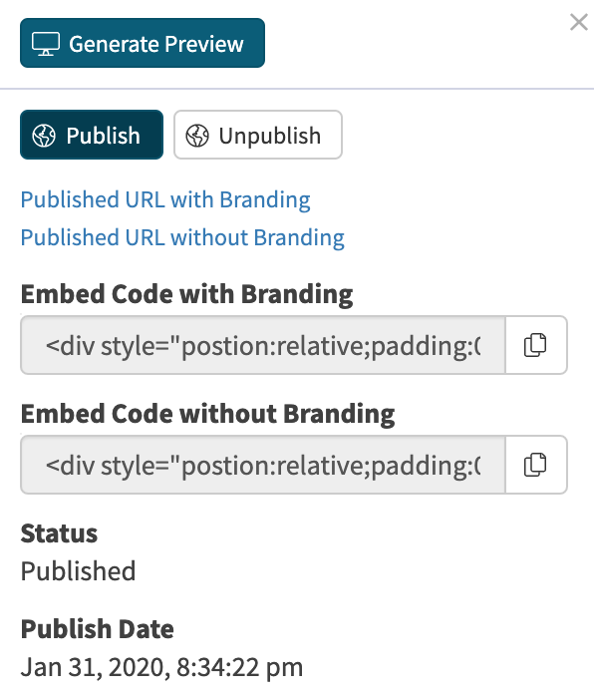The height and width of the screenshot is (700, 594).
Task: Click the Embed Code without Branding heading
Action: point(207,414)
